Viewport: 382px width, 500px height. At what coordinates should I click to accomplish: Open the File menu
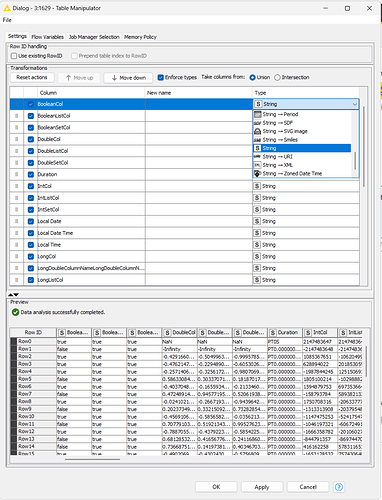[x=7, y=20]
